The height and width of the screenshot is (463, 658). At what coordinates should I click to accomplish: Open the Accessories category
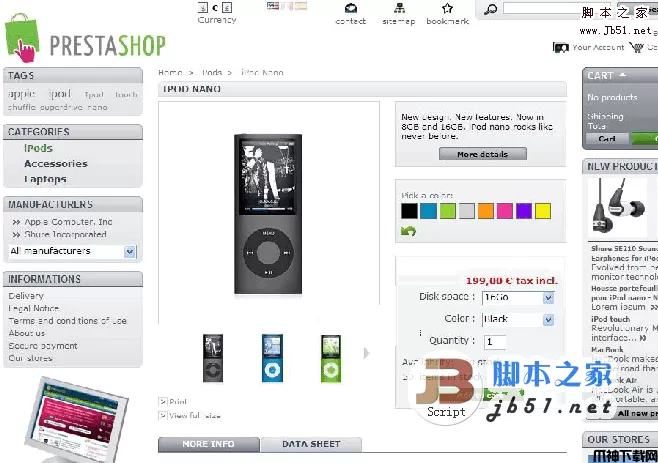56,164
